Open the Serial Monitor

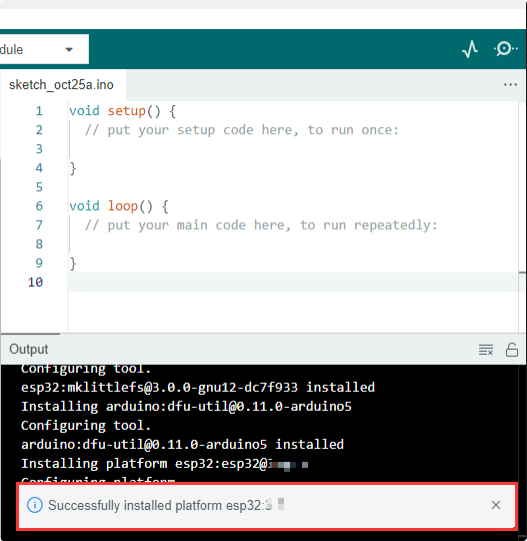pos(505,49)
